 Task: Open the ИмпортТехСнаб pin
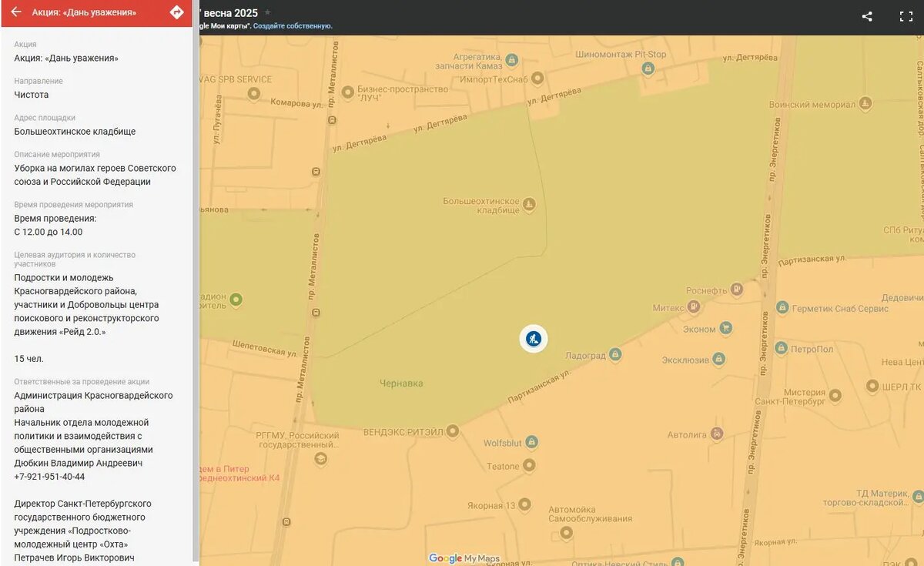point(537,79)
